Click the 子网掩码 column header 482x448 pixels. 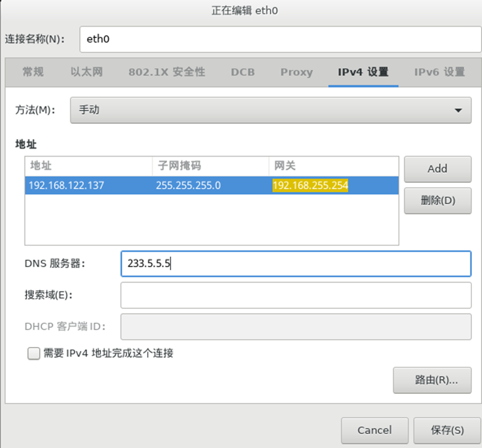(x=211, y=166)
